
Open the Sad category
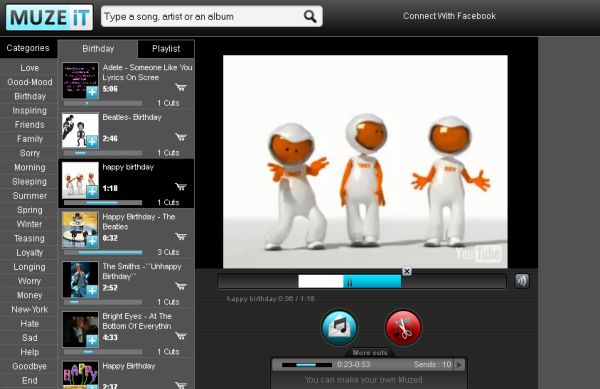[29, 338]
